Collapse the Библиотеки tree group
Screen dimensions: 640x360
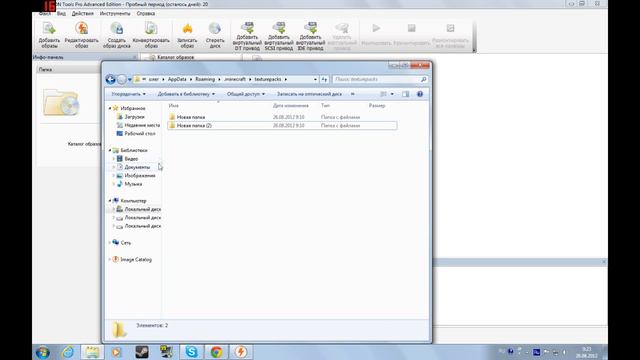[110, 151]
